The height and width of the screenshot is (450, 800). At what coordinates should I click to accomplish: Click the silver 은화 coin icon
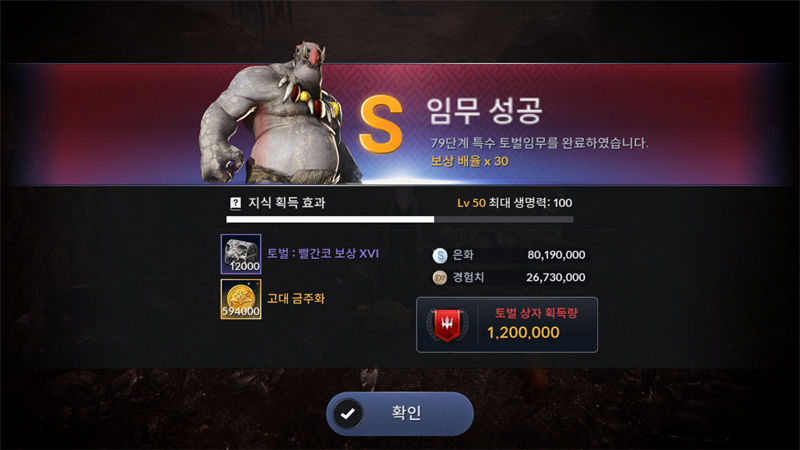[439, 255]
